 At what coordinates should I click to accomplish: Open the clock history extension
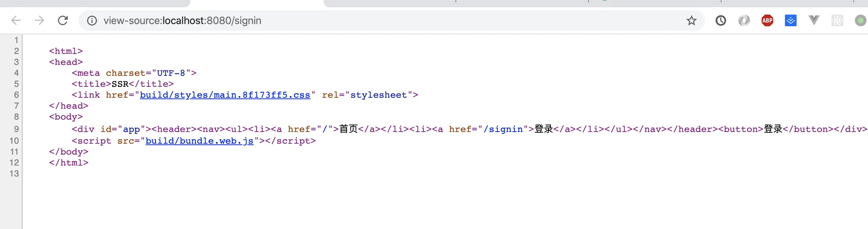point(720,20)
